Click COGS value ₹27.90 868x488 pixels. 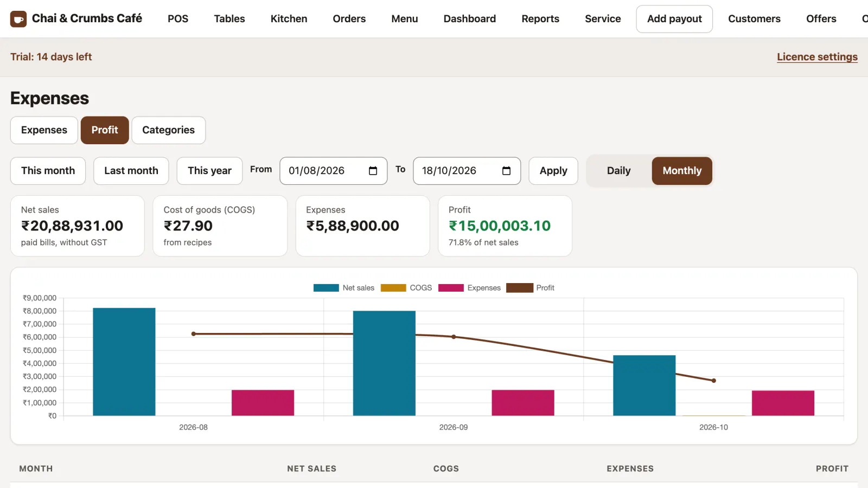point(188,226)
